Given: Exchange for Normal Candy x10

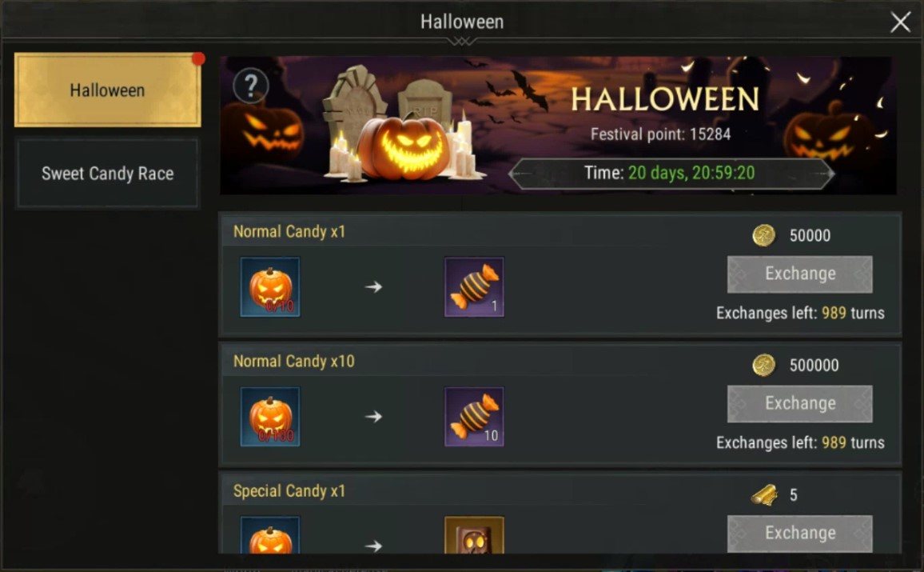Looking at the screenshot, I should pyautogui.click(x=799, y=404).
